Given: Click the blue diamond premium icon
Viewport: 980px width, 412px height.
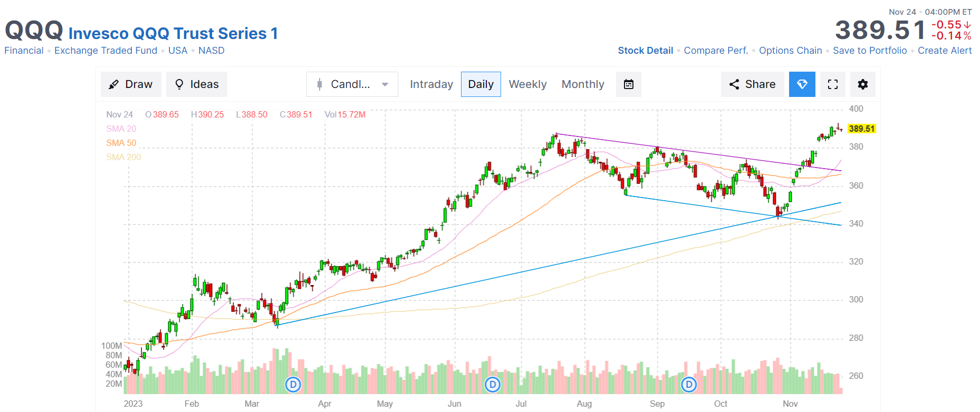Looking at the screenshot, I should pos(802,84).
